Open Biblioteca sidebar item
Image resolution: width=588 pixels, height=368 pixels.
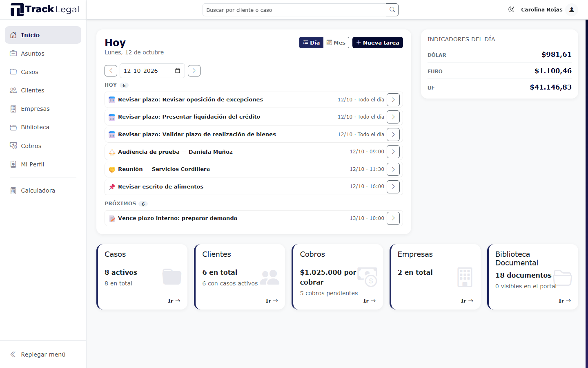(x=43, y=127)
